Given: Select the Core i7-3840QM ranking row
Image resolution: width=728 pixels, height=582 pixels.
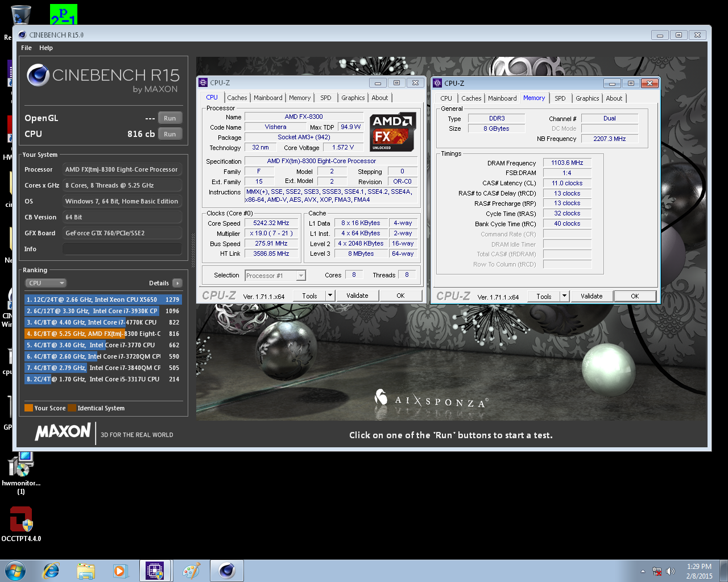Looking at the screenshot, I should (x=103, y=368).
